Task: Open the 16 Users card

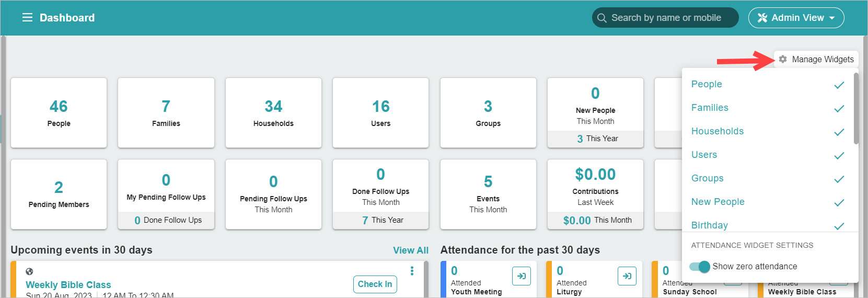Action: coord(381,113)
